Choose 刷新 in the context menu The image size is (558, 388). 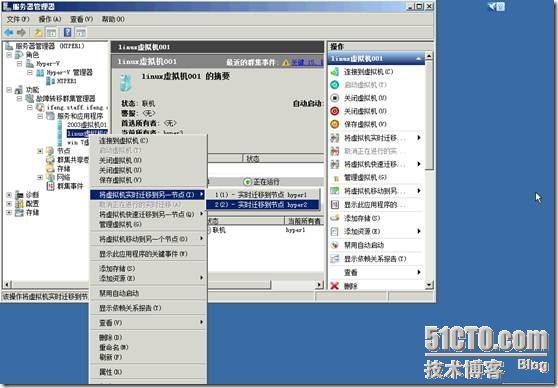(x=148, y=357)
